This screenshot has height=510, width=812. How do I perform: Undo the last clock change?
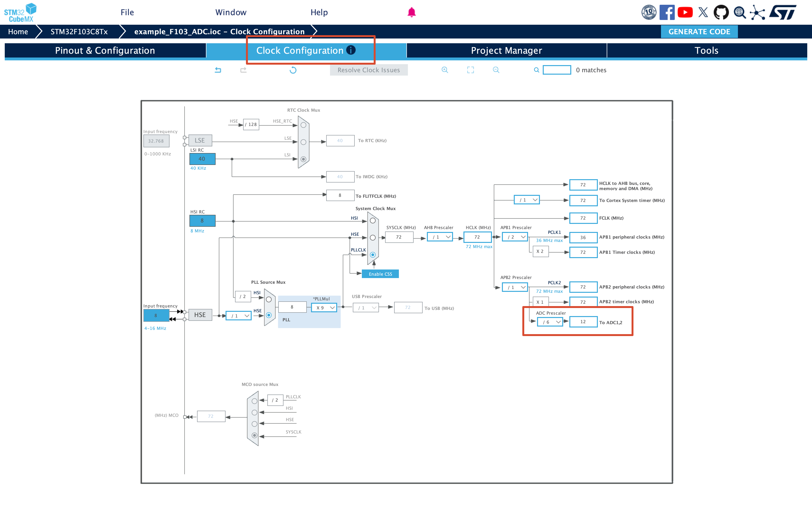pos(218,70)
